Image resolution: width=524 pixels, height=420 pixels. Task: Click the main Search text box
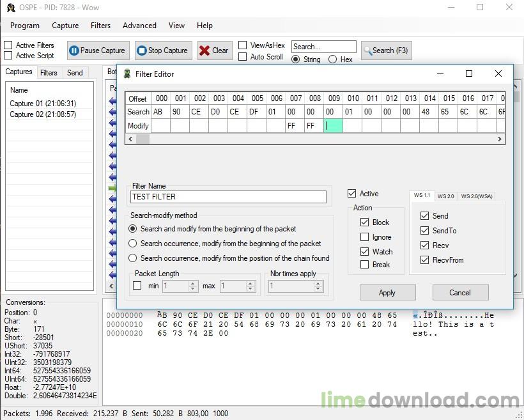324,47
